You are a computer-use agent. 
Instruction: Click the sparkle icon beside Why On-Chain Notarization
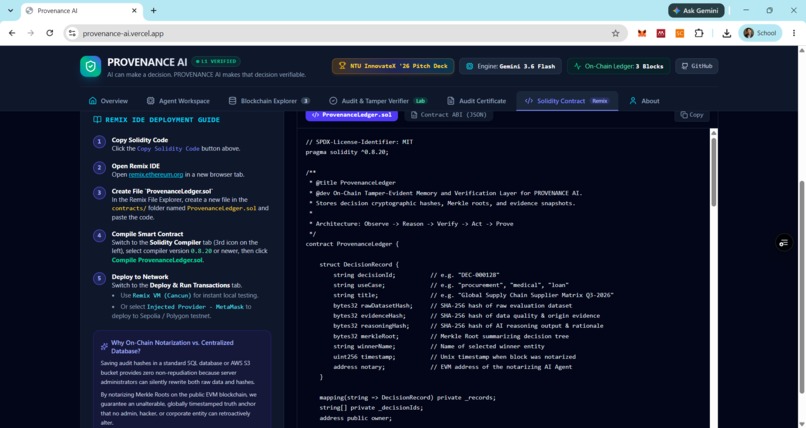[x=104, y=346]
